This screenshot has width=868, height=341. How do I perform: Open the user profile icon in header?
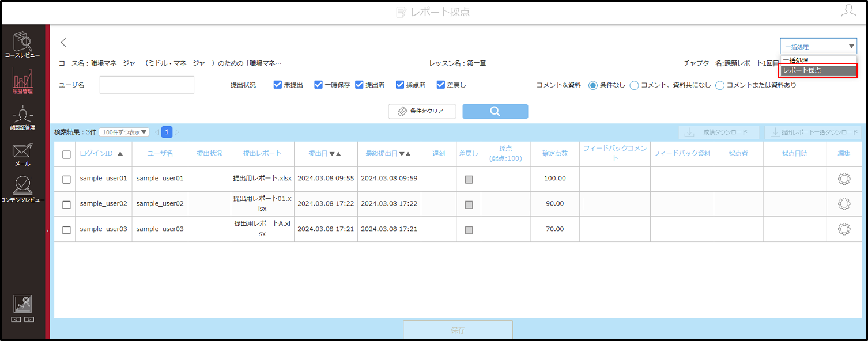point(848,11)
